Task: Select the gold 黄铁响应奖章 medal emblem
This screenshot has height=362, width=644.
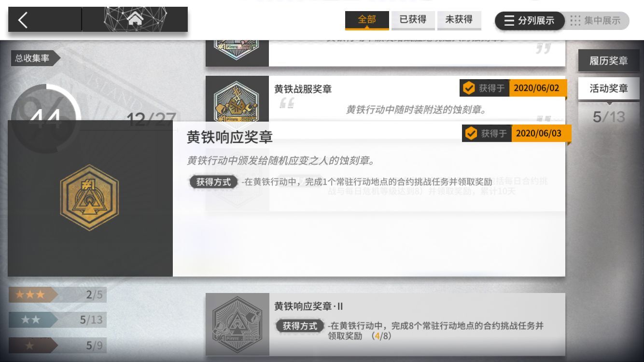Action: coord(89,197)
